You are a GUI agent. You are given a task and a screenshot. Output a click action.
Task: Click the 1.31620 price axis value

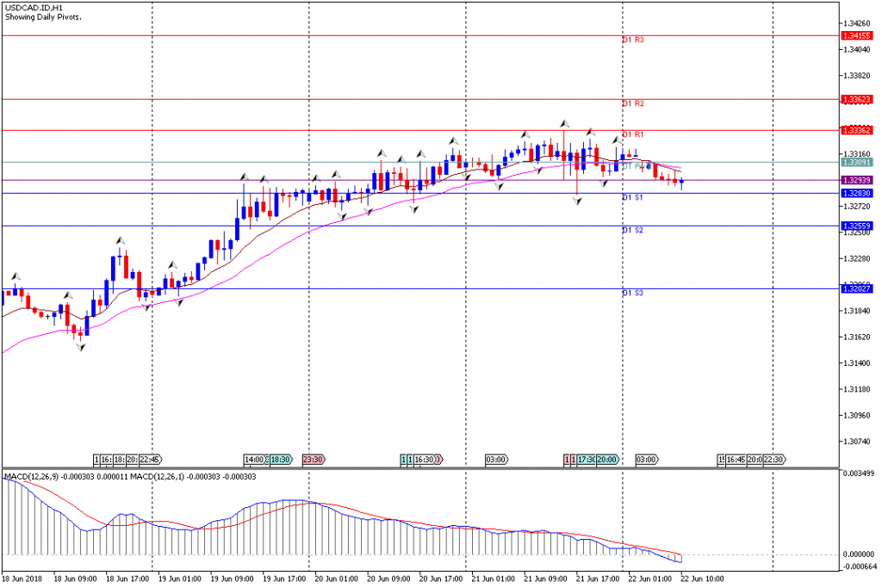coord(857,337)
